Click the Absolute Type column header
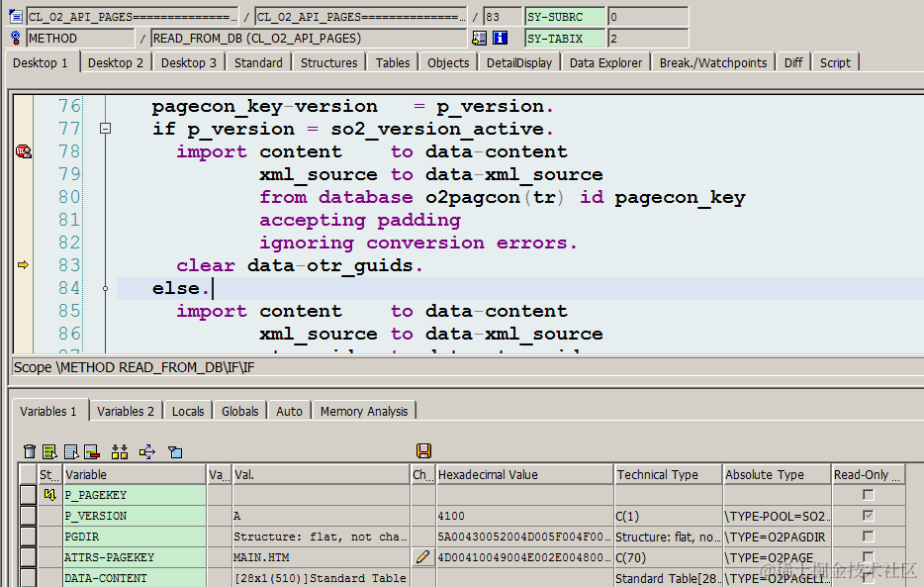 coord(778,474)
